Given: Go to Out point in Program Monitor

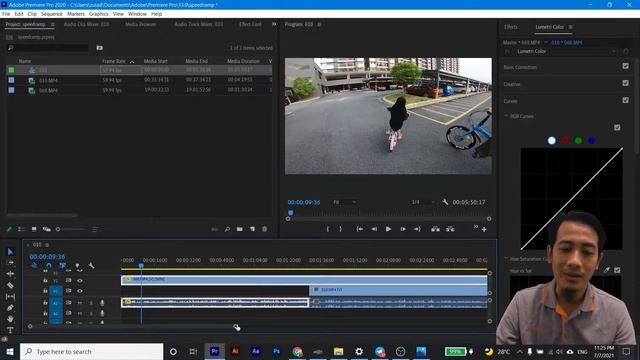Looking at the screenshot, I should click(x=417, y=229).
